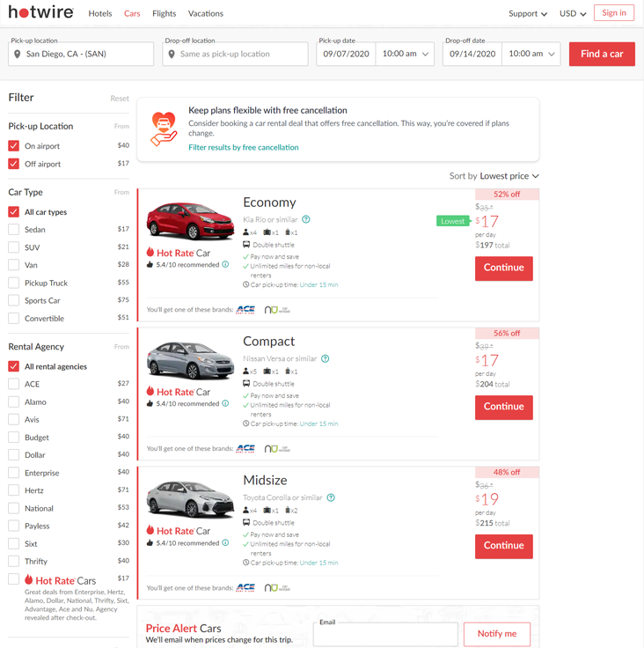Open recommendation info icon on Midsize card

tap(225, 542)
